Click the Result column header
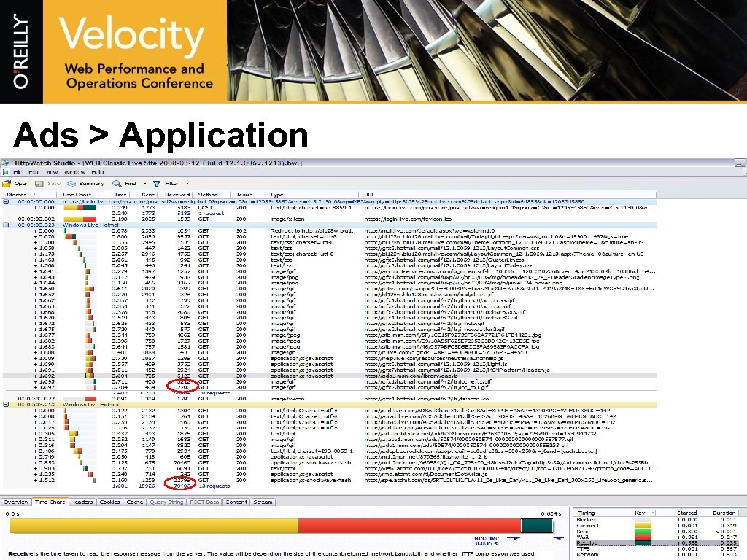Screen dimensions: 747x560 pos(249,195)
